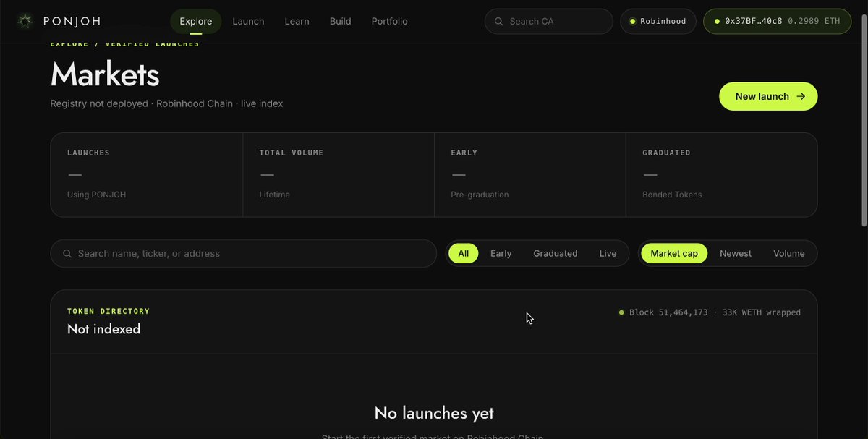This screenshot has width=868, height=439.
Task: Go to the Learn tab
Action: tap(297, 22)
